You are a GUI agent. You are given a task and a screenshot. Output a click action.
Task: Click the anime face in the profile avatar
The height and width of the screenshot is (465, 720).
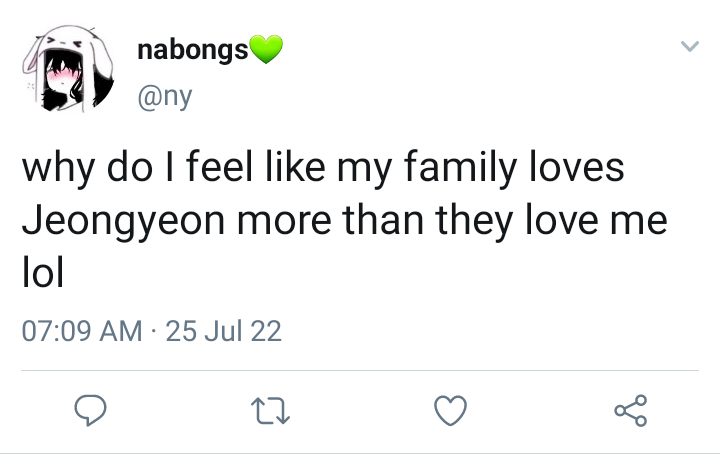point(63,76)
